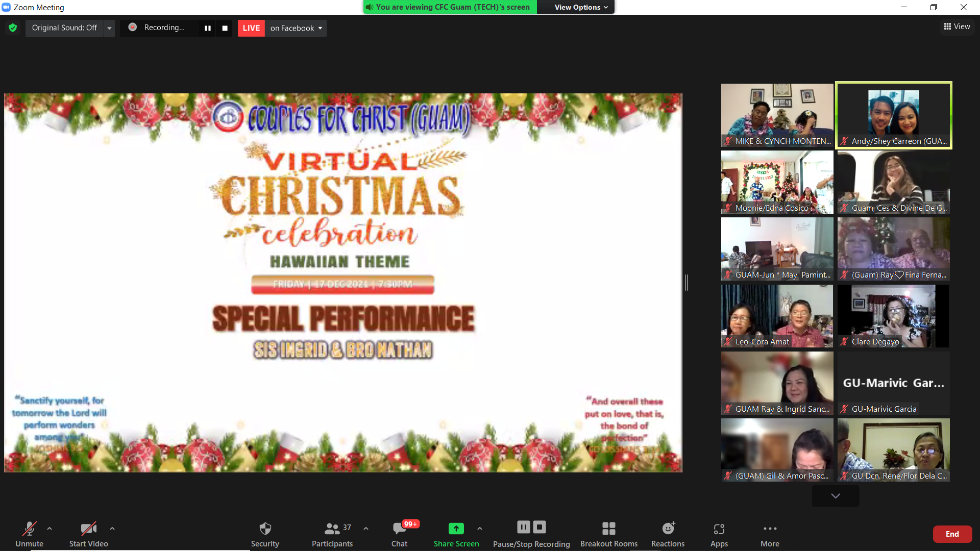Image resolution: width=980 pixels, height=551 pixels.
Task: Click muted mic icon on Moonie/Edna Cosico tile
Action: point(728,208)
